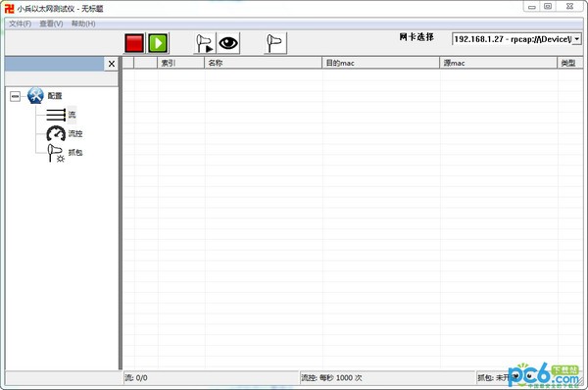Screen dimensions: 588x390
Task: Click the stream lines icon
Action: coord(56,115)
